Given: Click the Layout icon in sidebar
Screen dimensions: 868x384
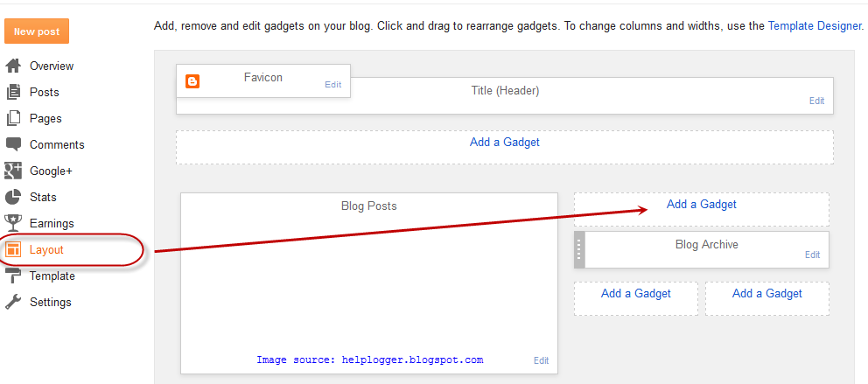Looking at the screenshot, I should click(x=13, y=249).
